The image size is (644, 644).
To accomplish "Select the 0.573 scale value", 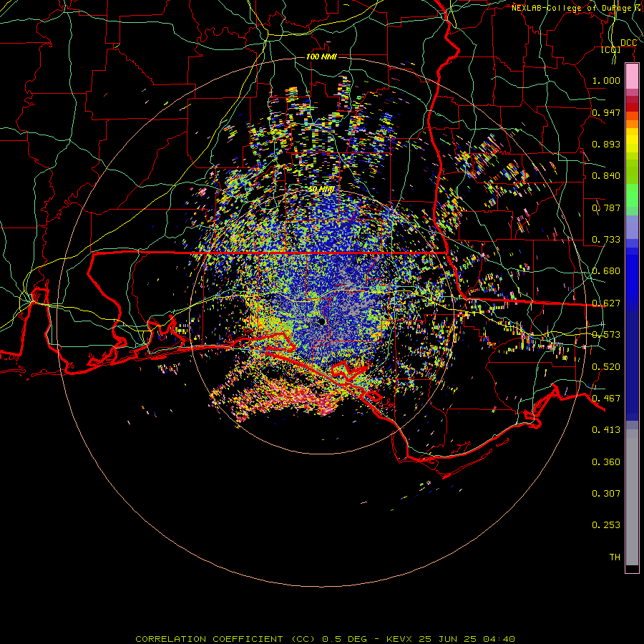I will [606, 335].
